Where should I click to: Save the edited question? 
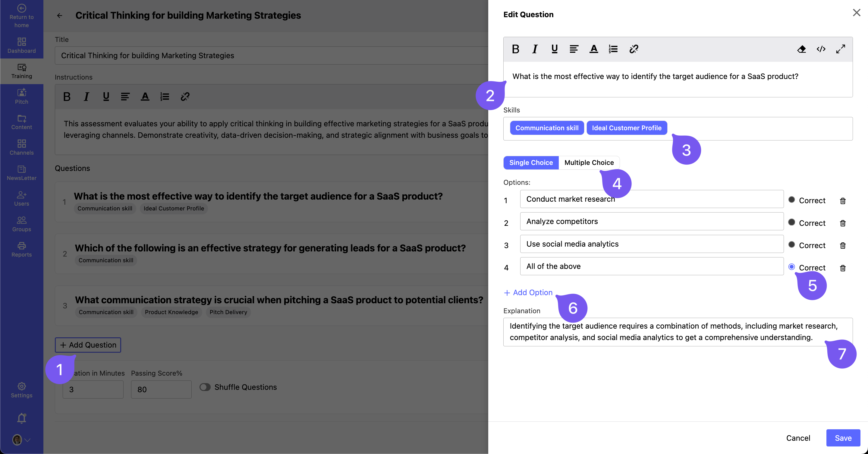843,437
